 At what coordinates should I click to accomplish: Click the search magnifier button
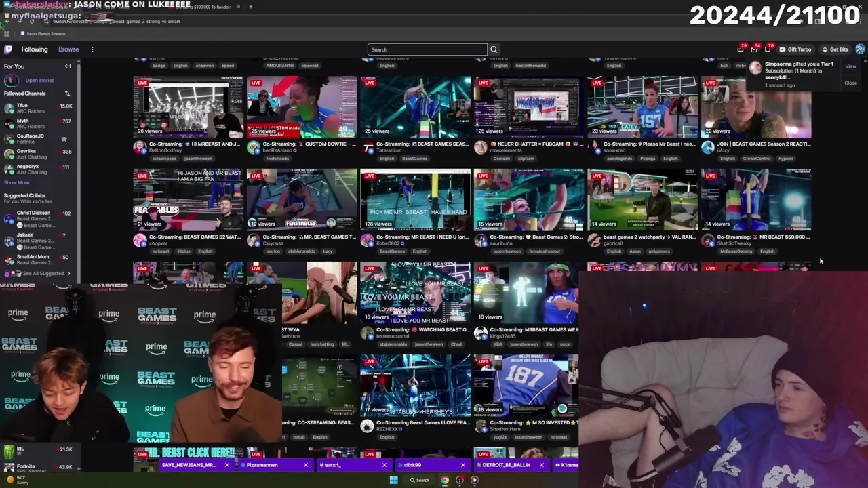494,49
